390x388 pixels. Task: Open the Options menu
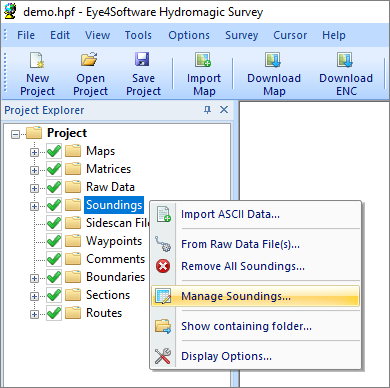[x=189, y=35]
